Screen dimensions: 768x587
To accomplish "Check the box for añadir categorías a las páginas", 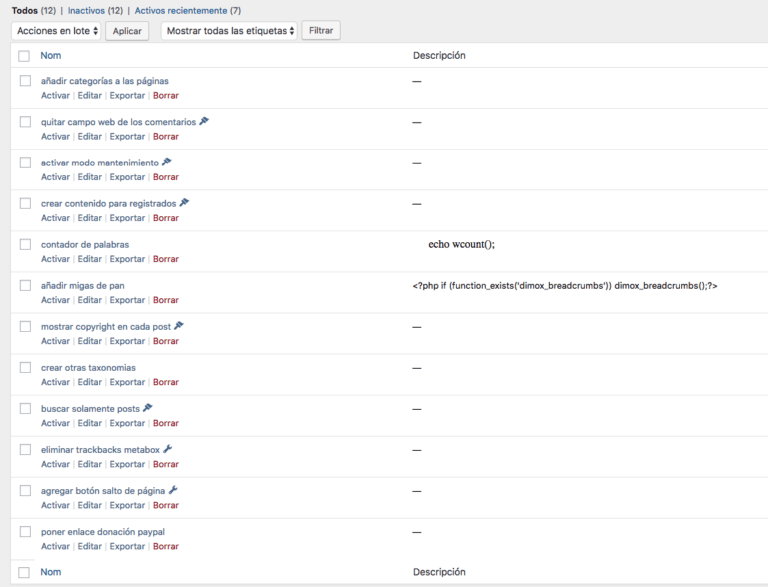I will pos(25,81).
